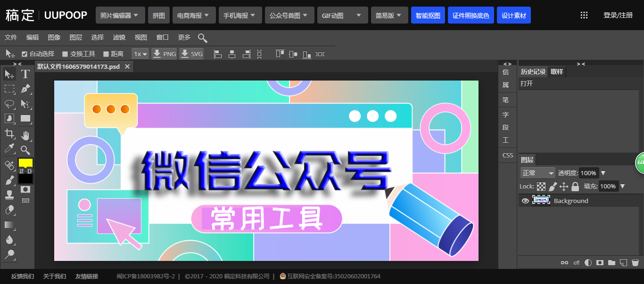Toggle 自动选择 checkbox
The image size is (644, 284).
(25, 54)
